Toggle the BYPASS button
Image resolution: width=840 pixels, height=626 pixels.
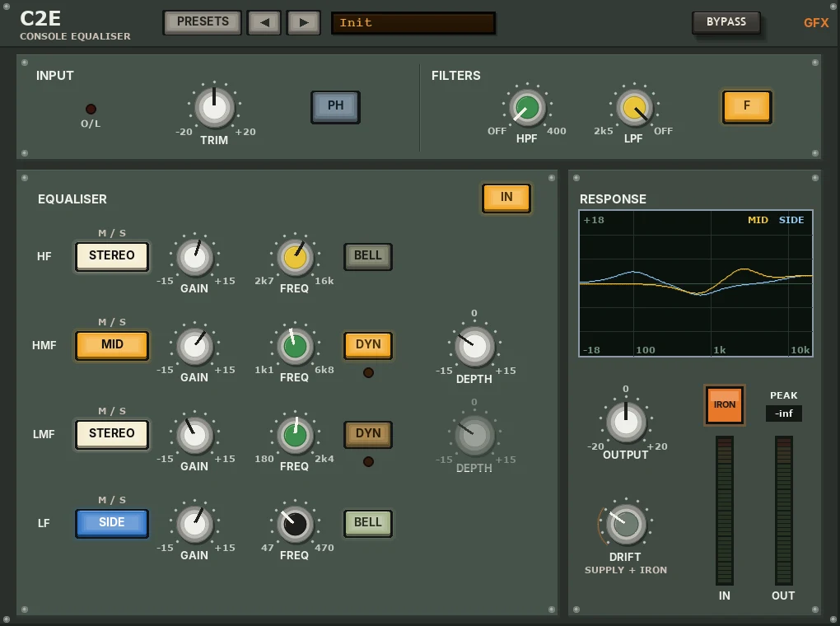point(726,22)
